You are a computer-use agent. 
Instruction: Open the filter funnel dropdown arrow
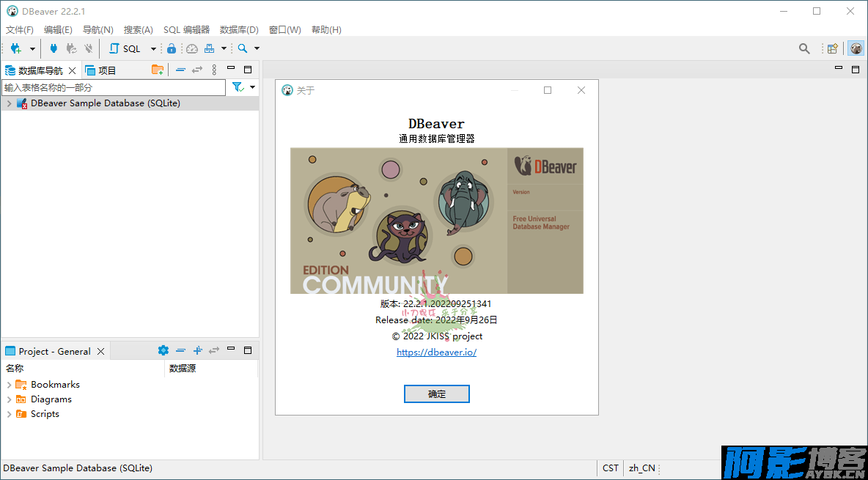[252, 87]
